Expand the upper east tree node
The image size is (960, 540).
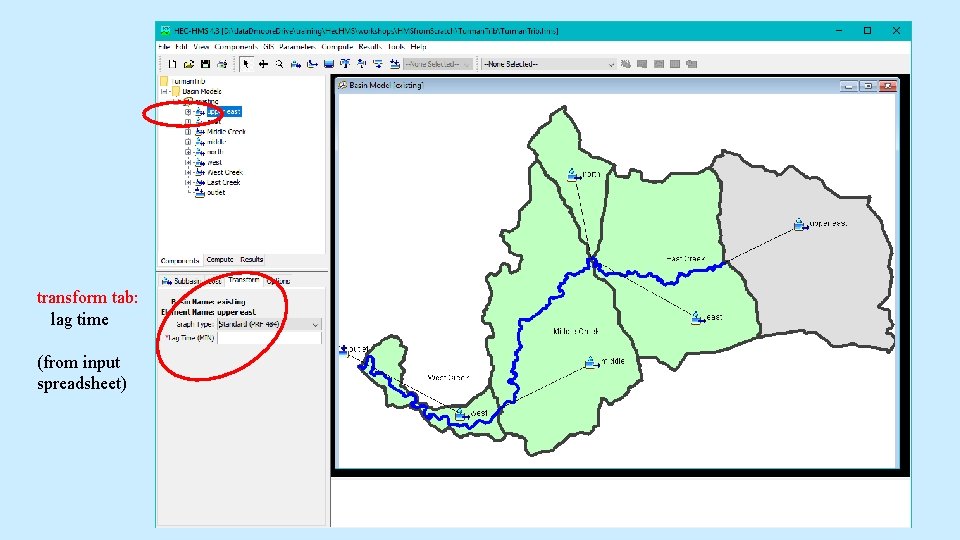[188, 111]
